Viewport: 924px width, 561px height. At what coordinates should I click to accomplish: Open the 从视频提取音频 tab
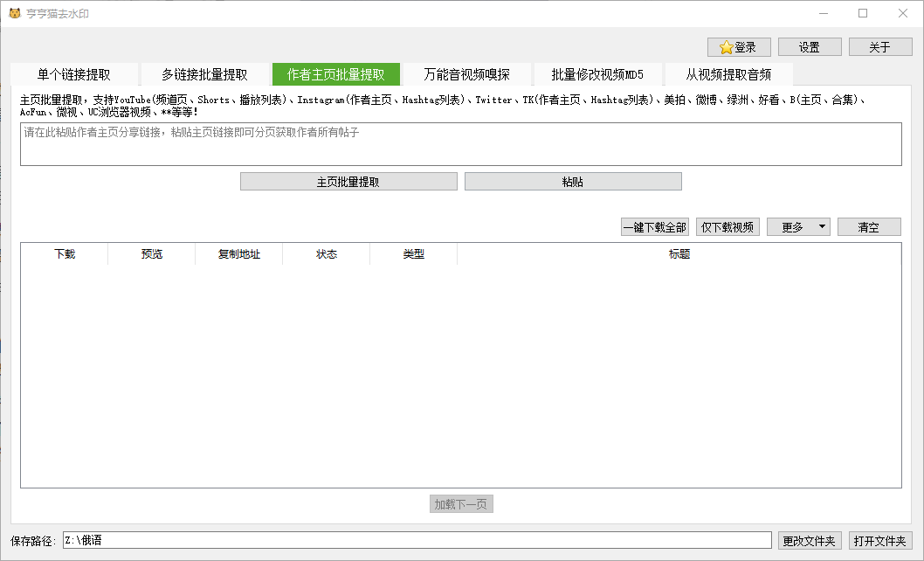727,74
